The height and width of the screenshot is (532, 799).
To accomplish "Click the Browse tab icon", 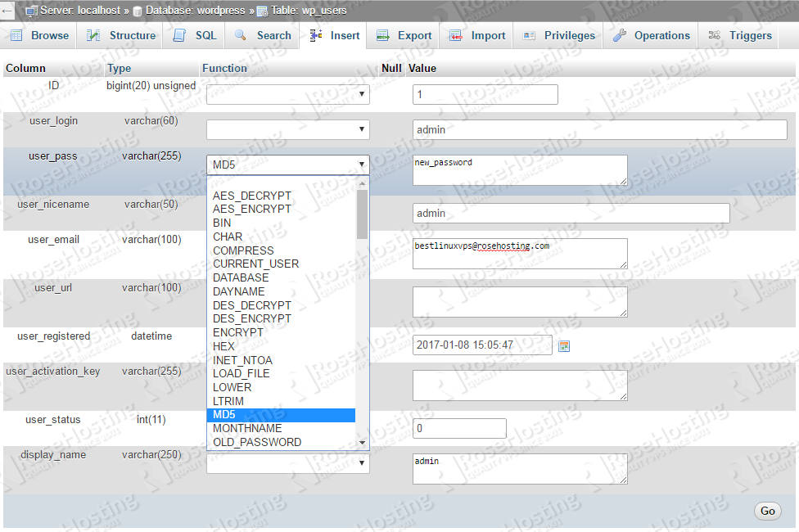I will tap(17, 35).
